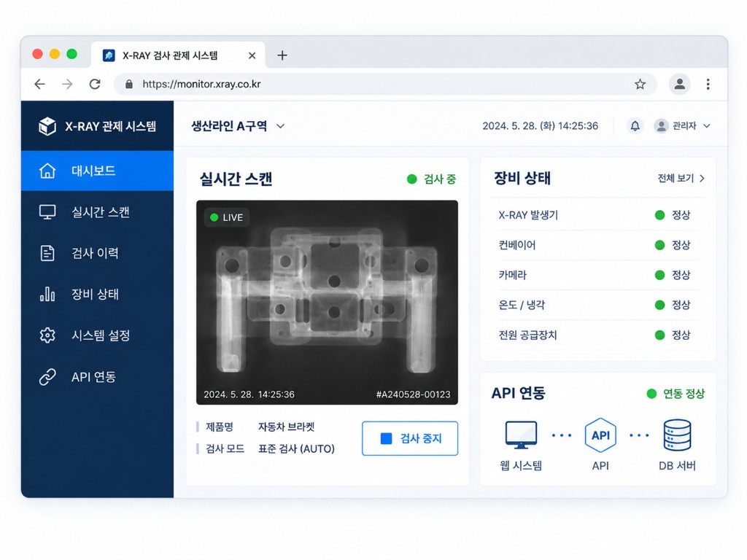Screen dimensions: 747x560
Task: Click the DB 서버 database icon
Action: pos(677,435)
